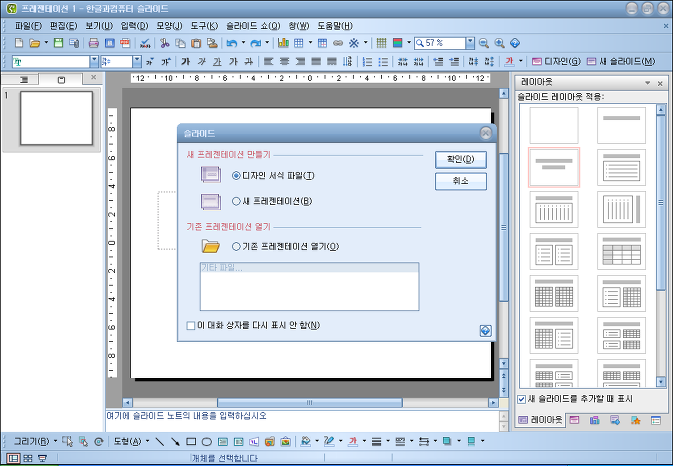Click the Bold 가 formatting icon
The height and width of the screenshot is (466, 673).
[x=185, y=62]
